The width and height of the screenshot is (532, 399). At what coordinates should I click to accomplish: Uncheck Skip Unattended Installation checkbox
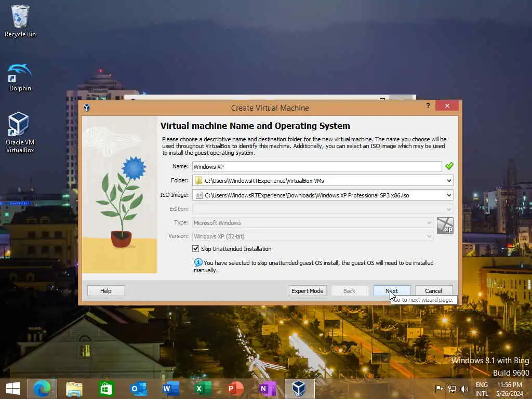(196, 249)
